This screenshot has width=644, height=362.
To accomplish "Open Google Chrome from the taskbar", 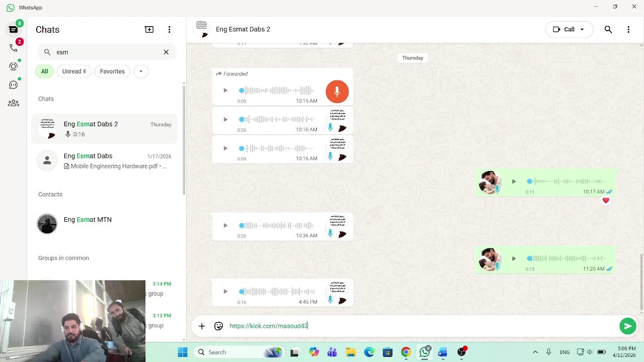I will [406, 352].
